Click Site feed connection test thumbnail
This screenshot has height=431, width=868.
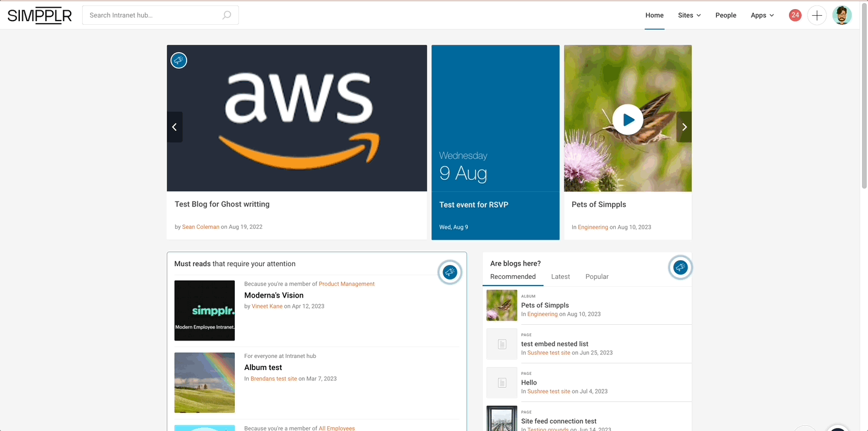[502, 418]
